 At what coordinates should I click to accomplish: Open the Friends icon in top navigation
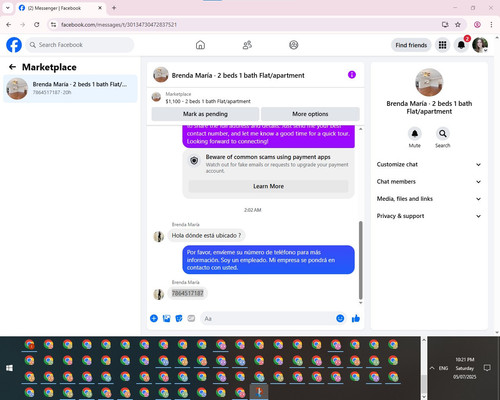click(x=247, y=45)
